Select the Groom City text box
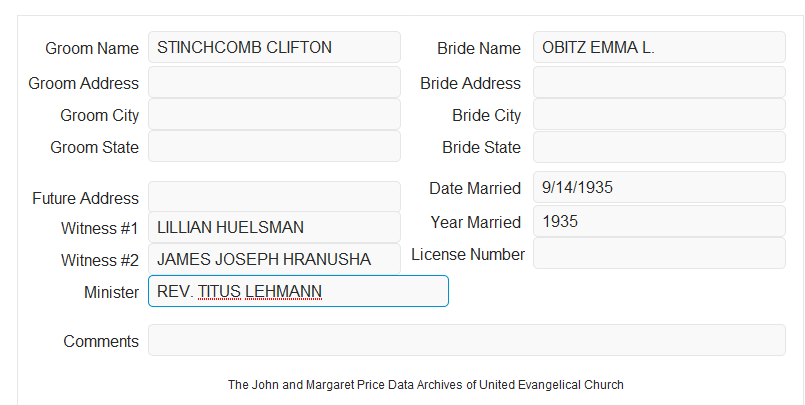 click(x=274, y=114)
